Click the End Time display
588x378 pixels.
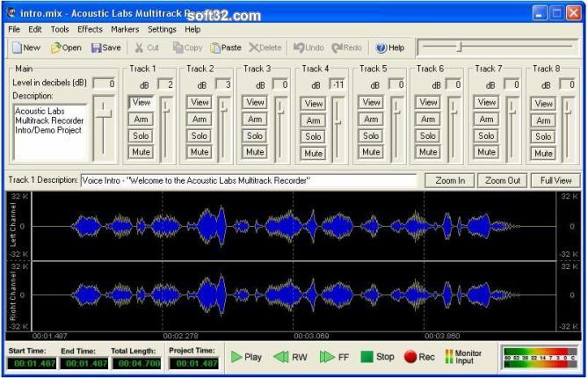(84, 363)
